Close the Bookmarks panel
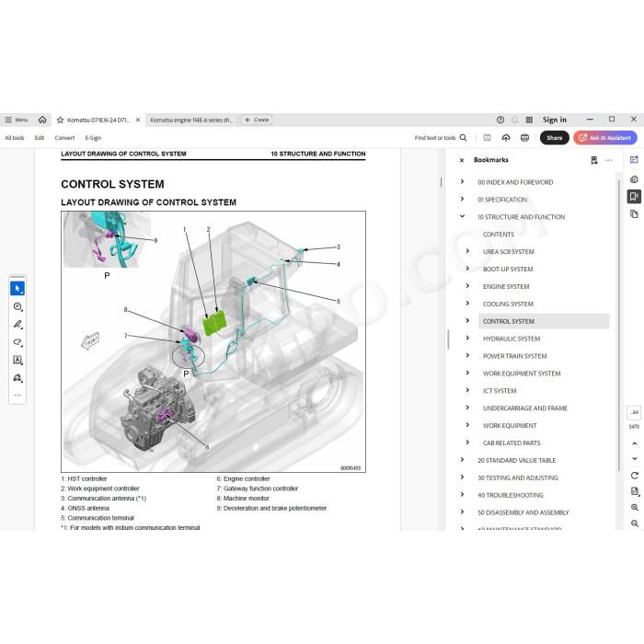The image size is (644, 644). point(462,160)
